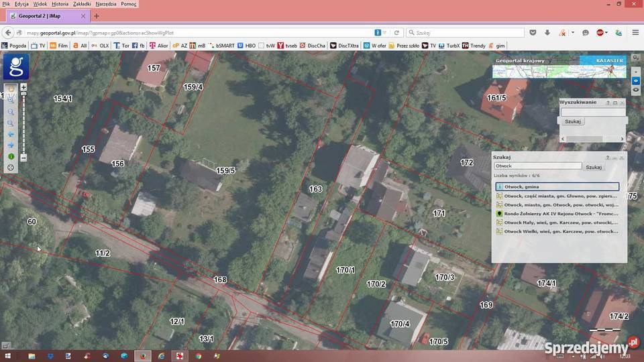644x362 pixels.
Task: Open the Narzędzia menu
Action: tap(105, 4)
